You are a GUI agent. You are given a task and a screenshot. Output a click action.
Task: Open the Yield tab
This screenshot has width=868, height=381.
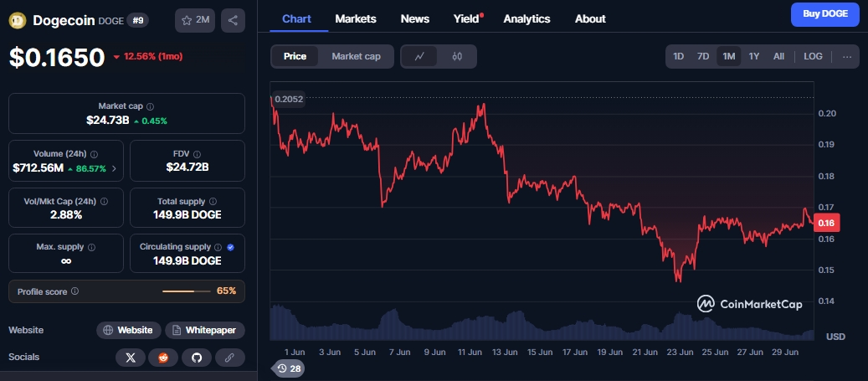coord(467,18)
